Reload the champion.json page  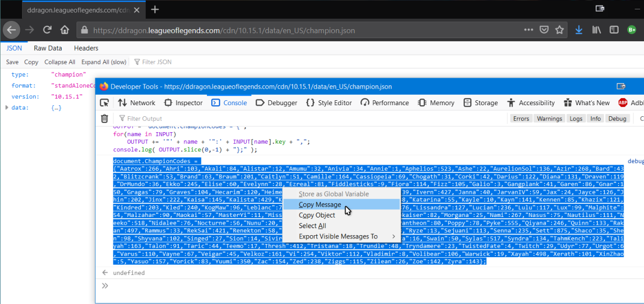point(47,30)
